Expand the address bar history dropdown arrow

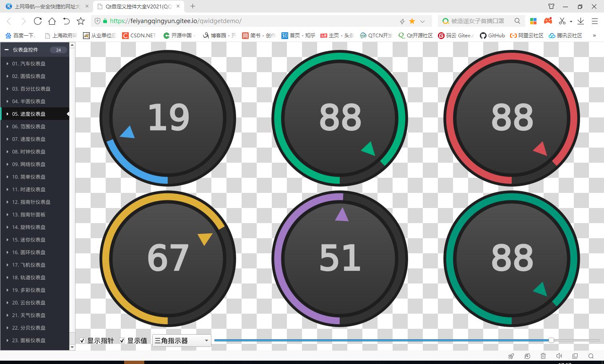point(423,21)
